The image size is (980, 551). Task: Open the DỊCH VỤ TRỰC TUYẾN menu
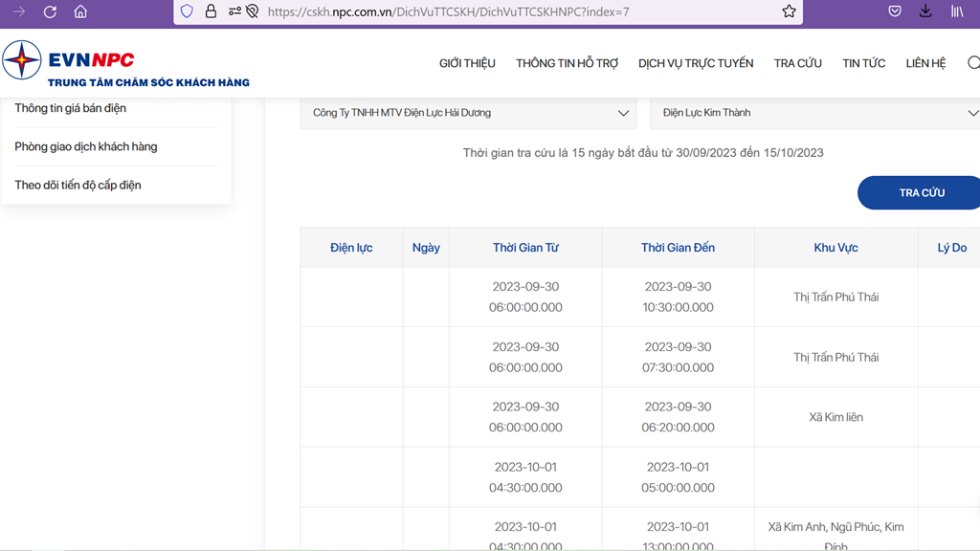click(x=696, y=63)
